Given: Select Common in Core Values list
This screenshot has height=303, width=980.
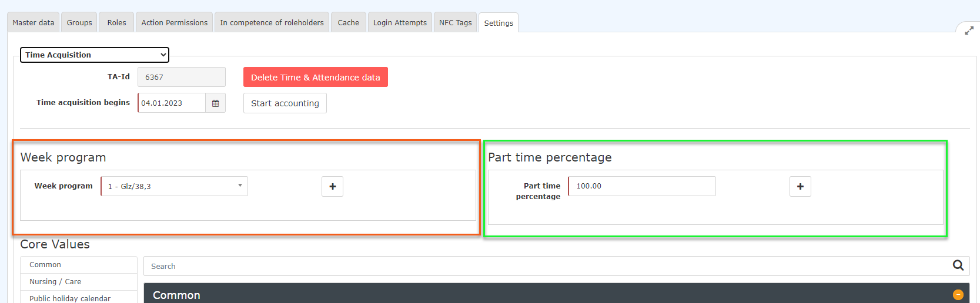Looking at the screenshot, I should [x=79, y=265].
